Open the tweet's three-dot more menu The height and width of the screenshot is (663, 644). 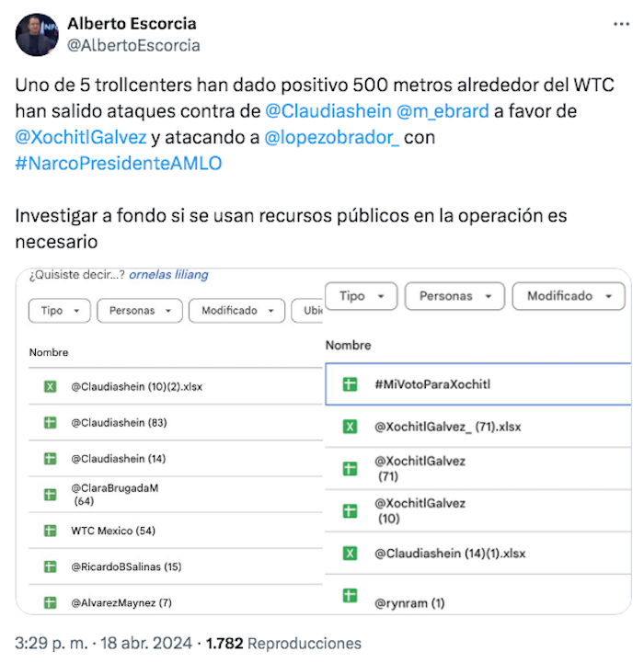coord(622,24)
